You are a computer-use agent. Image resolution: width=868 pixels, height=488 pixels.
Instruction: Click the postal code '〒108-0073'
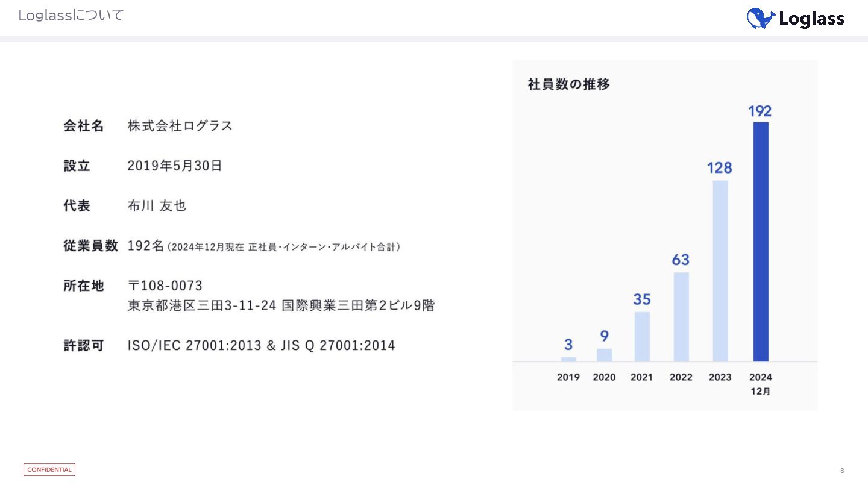(x=165, y=286)
